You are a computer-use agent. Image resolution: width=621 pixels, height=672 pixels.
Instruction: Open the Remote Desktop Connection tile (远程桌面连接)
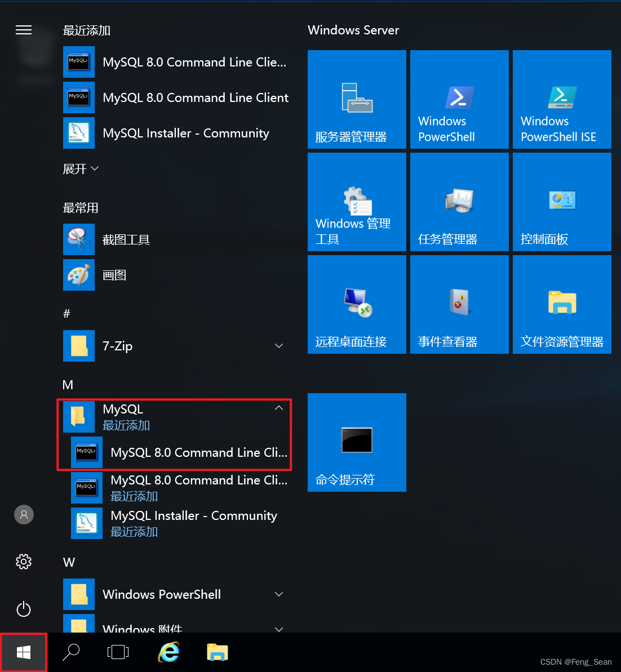(x=357, y=304)
